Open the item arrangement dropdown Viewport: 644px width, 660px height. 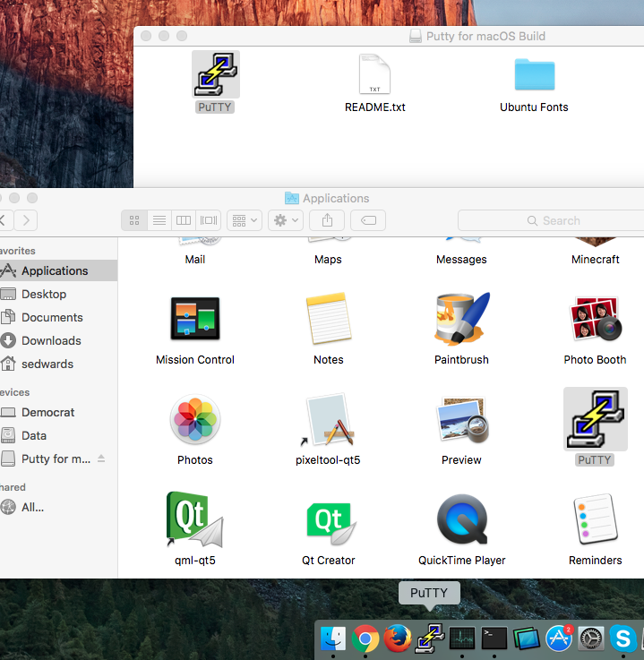(x=244, y=220)
